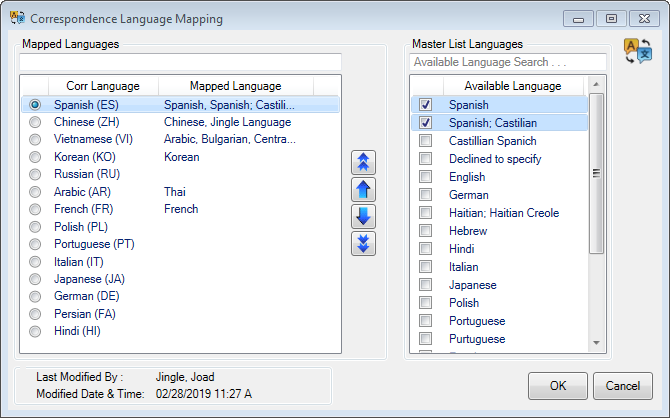The image size is (670, 418).
Task: Check the Castillian Spanich checkbox
Action: (x=426, y=141)
